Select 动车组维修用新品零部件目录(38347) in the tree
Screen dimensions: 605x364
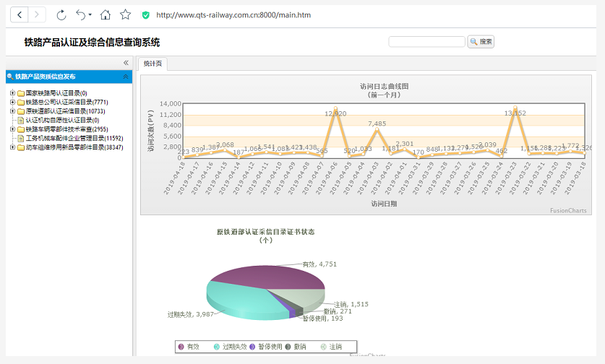74,147
